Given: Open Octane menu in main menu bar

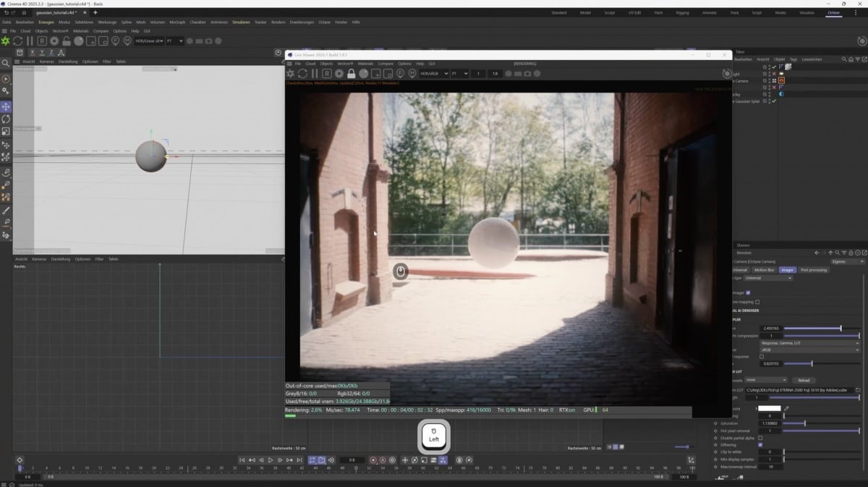Looking at the screenshot, I should click(x=323, y=22).
